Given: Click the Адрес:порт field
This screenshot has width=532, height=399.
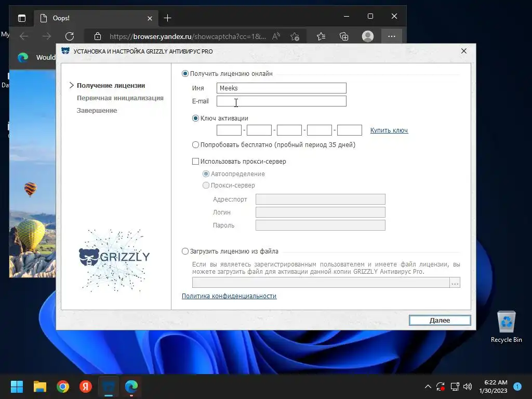Looking at the screenshot, I should [320, 199].
